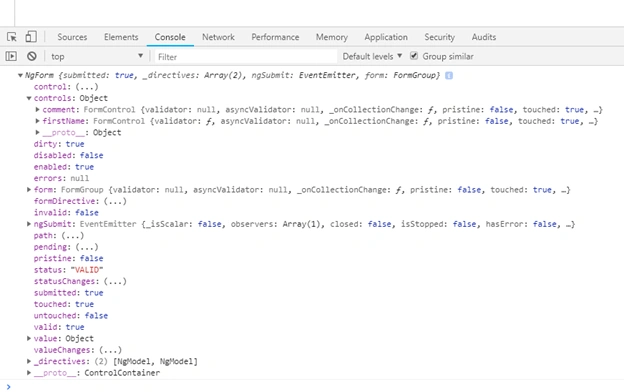The height and width of the screenshot is (392, 624).
Task: Open the Memory tab
Action: pos(332,37)
